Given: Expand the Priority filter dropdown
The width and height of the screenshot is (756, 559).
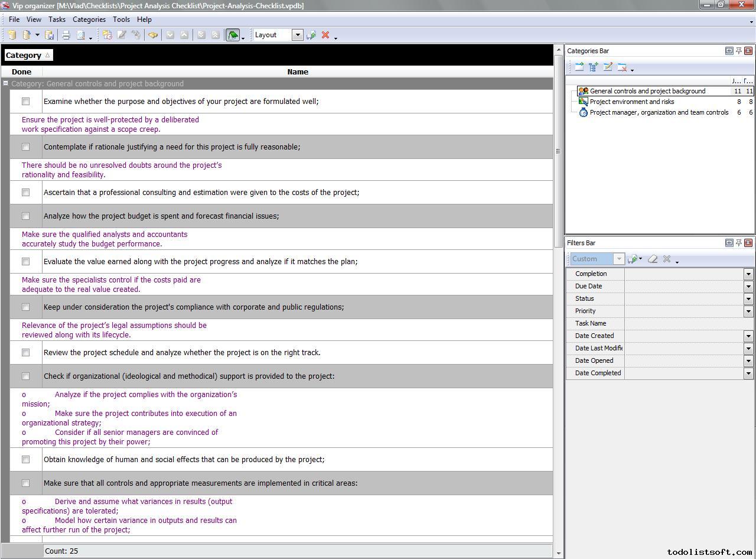Looking at the screenshot, I should (748, 311).
